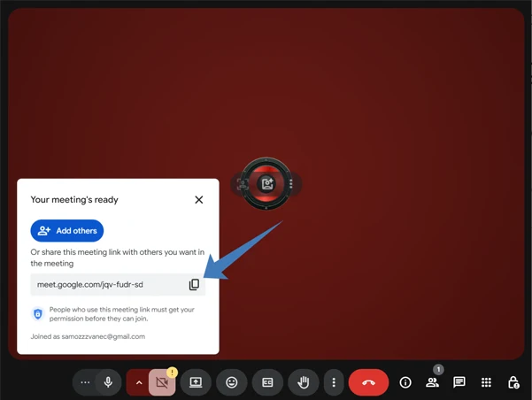Viewport: 532px width, 400px height.
Task: Open the activities grid panel
Action: click(x=486, y=382)
